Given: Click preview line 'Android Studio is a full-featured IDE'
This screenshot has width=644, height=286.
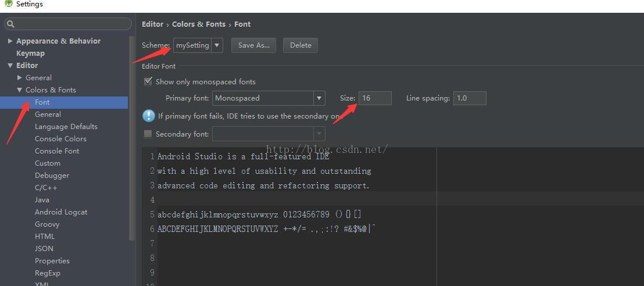Looking at the screenshot, I should (x=243, y=156).
